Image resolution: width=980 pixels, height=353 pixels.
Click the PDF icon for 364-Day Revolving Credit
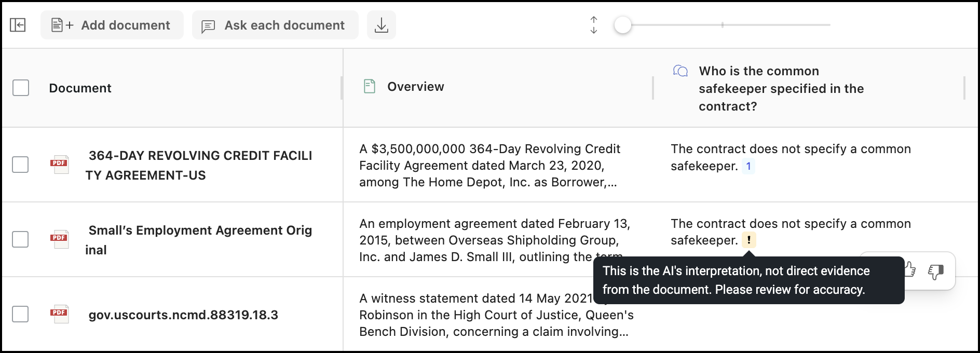[60, 164]
